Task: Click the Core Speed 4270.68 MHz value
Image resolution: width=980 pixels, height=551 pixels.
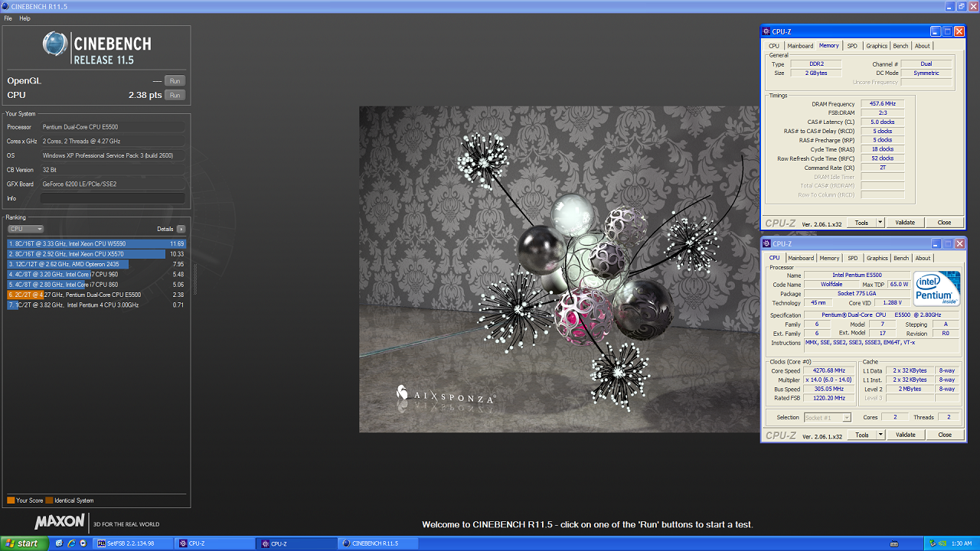Action: point(830,370)
